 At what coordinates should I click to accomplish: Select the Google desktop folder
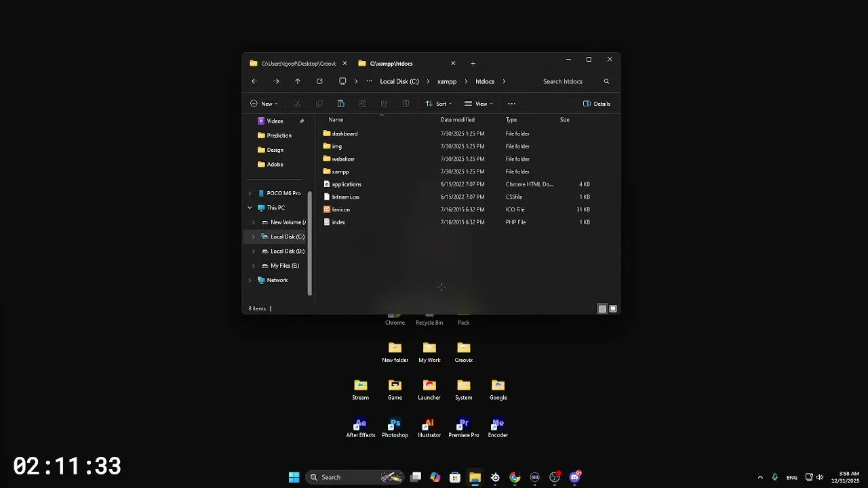pyautogui.click(x=498, y=390)
